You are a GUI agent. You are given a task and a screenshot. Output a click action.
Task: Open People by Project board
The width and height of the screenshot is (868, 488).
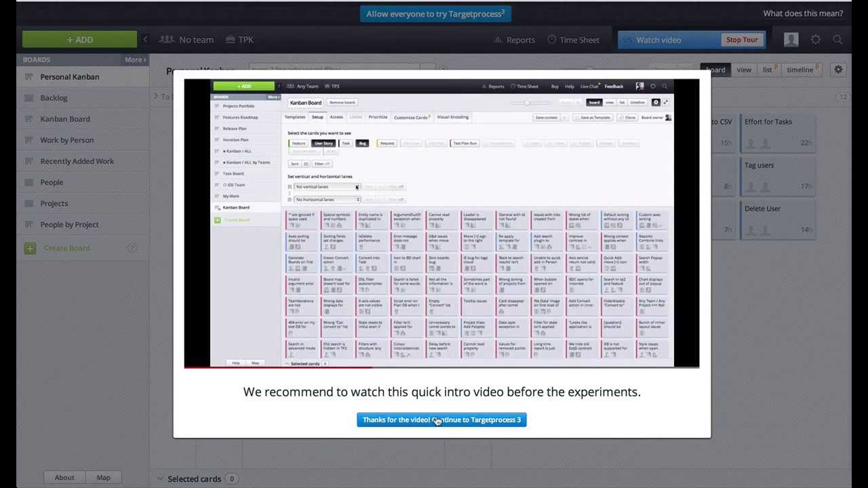(82, 224)
